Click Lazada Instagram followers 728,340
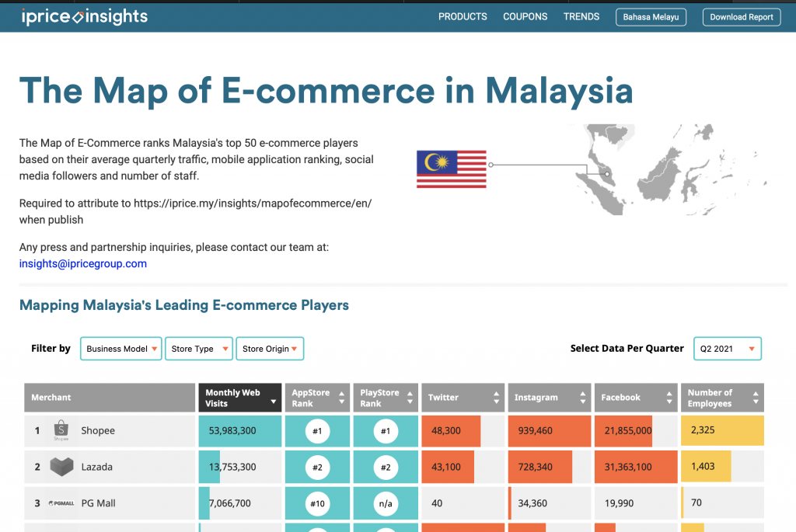 click(x=535, y=467)
